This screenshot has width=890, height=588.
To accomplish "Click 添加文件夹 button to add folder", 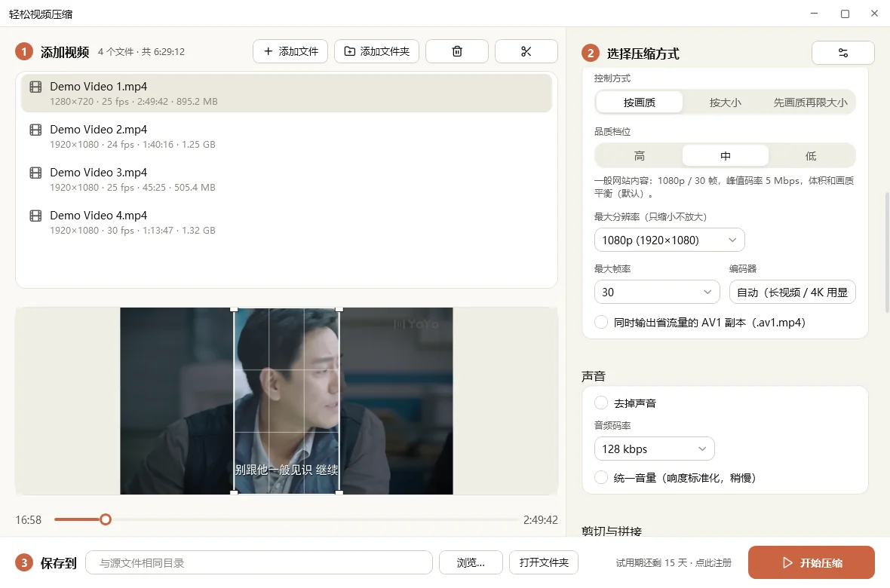I will [377, 51].
